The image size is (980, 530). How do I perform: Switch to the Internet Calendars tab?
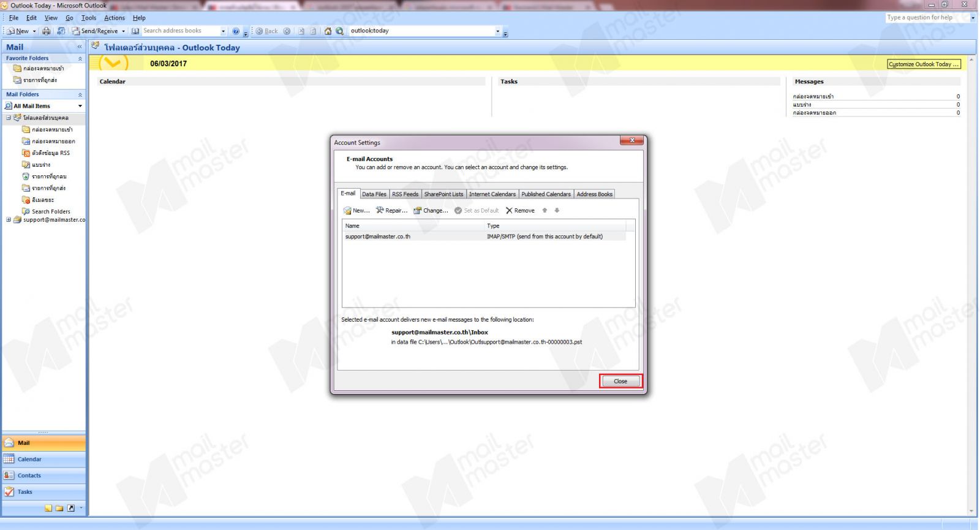(x=492, y=194)
